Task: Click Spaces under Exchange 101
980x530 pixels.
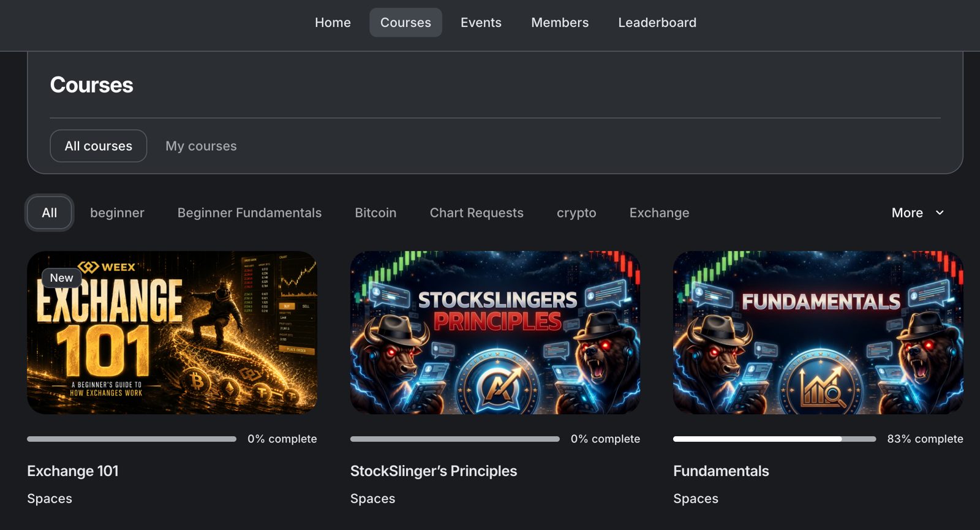Action: (50, 499)
